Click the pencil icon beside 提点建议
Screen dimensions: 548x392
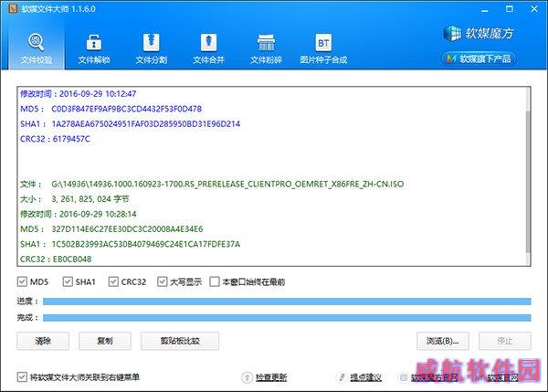pyautogui.click(x=342, y=377)
